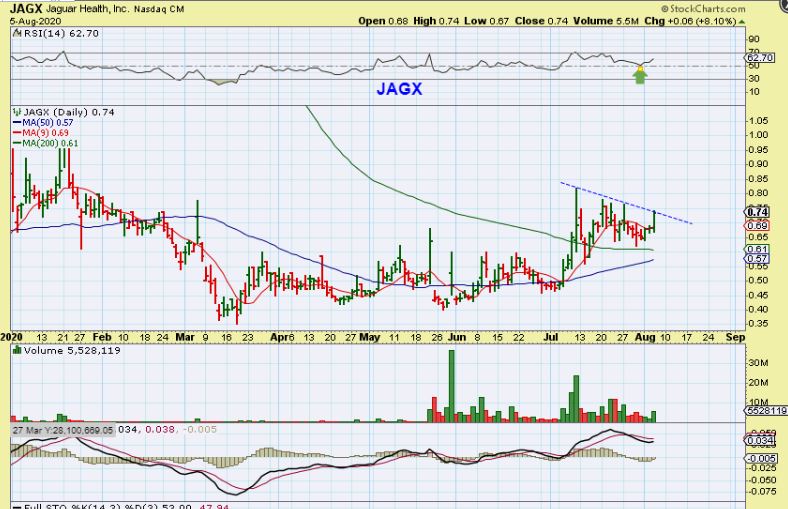Click the 0.90 price axis label
788x509 pixels.
(758, 164)
